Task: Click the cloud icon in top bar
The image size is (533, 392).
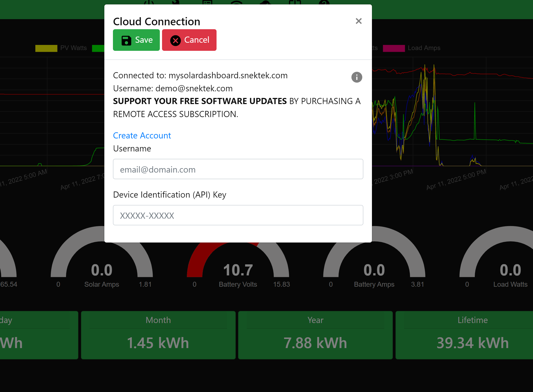Action: click(266, 2)
